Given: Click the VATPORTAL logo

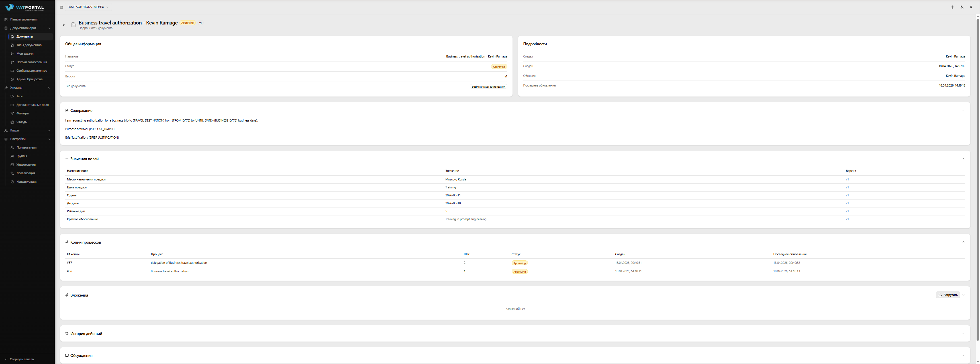Looking at the screenshot, I should pos(25,7).
